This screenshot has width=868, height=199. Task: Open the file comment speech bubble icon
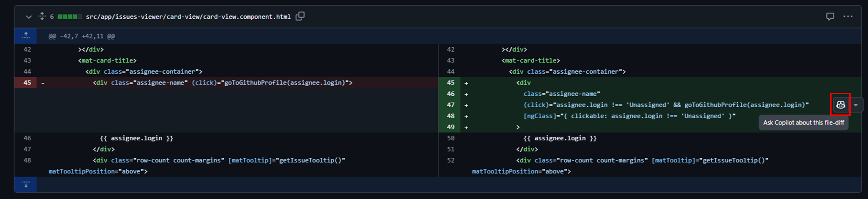pos(830,16)
